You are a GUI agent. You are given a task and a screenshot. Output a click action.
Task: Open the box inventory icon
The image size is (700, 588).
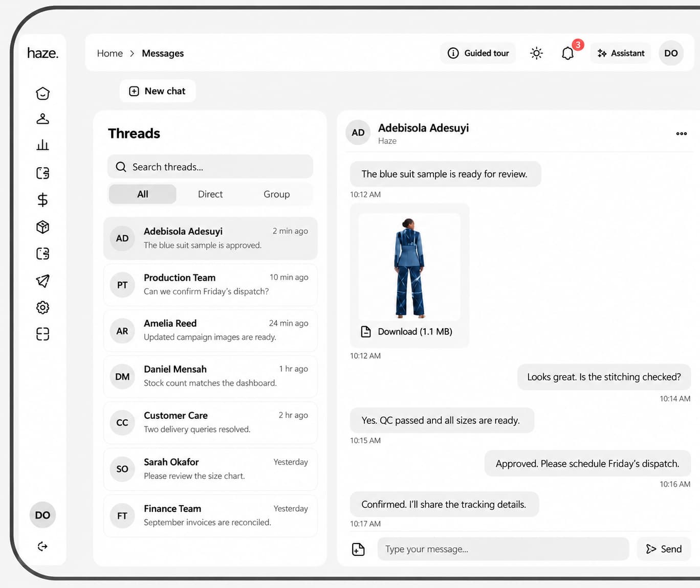pyautogui.click(x=43, y=227)
